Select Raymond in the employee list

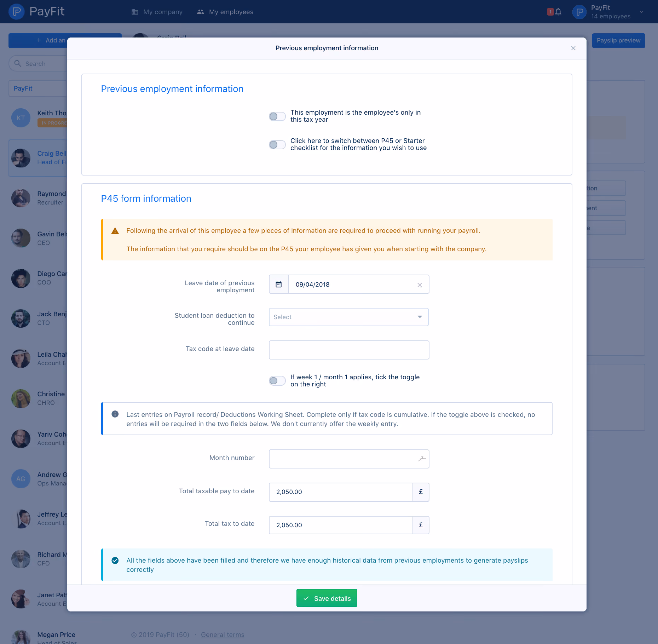pos(38,198)
